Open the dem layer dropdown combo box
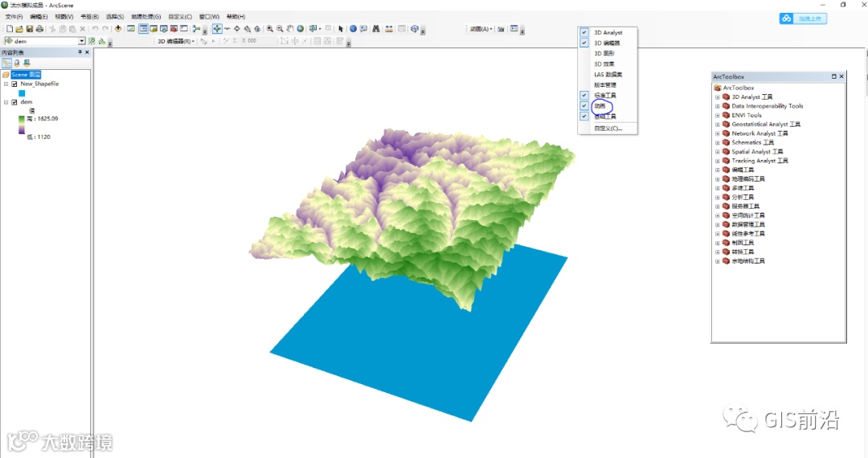Viewport: 868px width, 458px height. [x=81, y=41]
